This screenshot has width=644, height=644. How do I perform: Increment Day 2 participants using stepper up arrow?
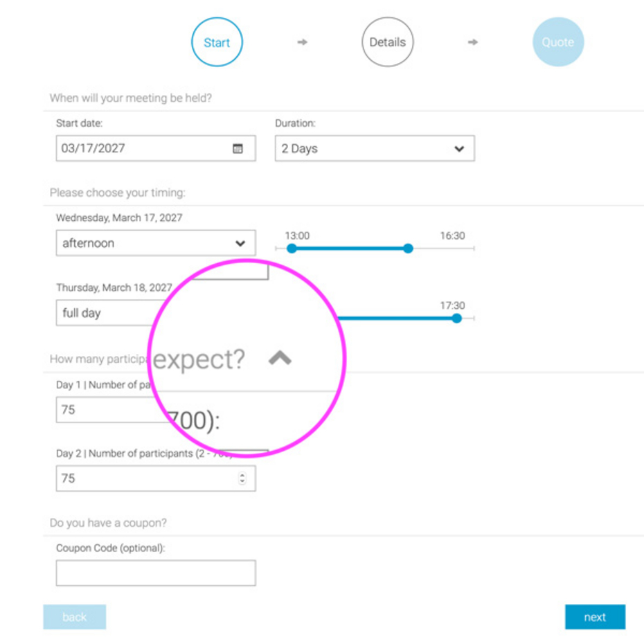point(244,475)
